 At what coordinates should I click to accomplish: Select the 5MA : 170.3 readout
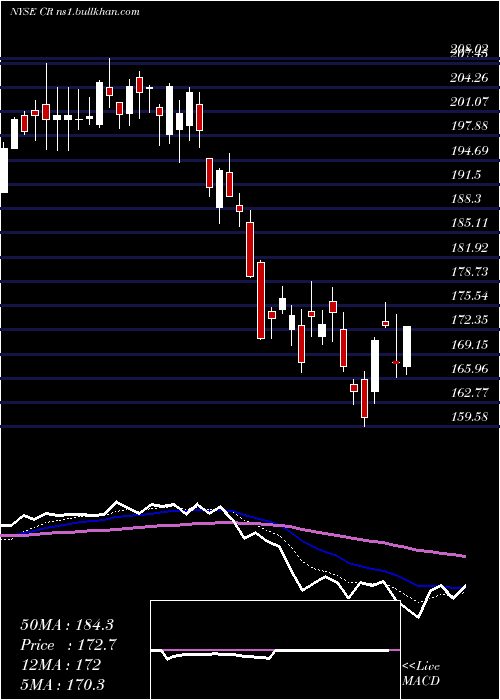pyautogui.click(x=63, y=684)
